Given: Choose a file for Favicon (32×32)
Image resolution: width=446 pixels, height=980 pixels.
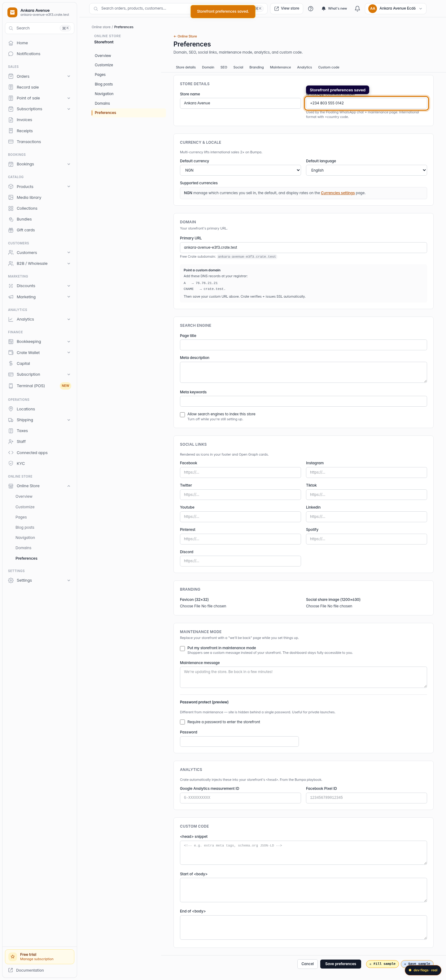Looking at the screenshot, I should click(x=203, y=606).
